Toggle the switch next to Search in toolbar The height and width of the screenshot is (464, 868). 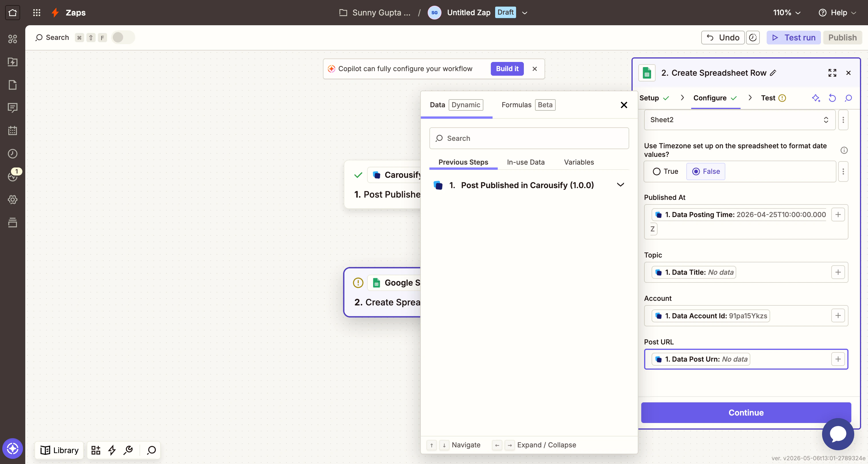pos(123,37)
